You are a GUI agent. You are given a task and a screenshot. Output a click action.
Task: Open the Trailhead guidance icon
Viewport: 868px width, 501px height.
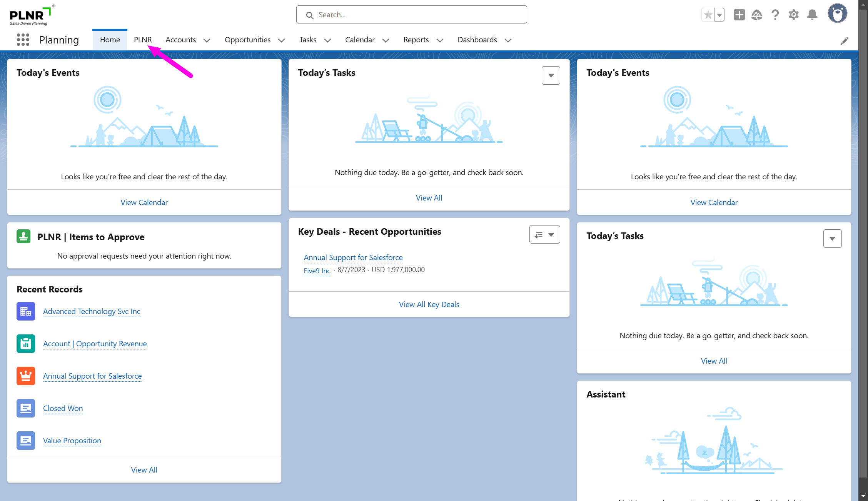tap(757, 15)
